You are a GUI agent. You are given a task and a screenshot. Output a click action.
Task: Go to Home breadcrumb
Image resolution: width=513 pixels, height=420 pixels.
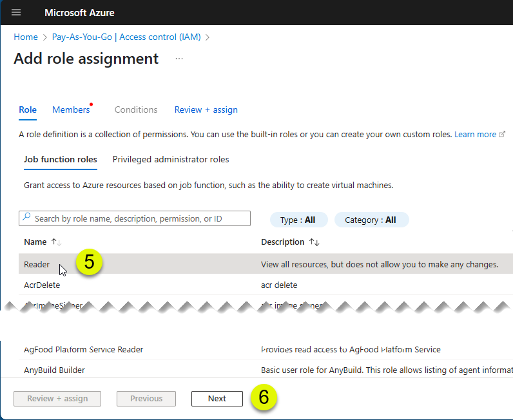[26, 37]
